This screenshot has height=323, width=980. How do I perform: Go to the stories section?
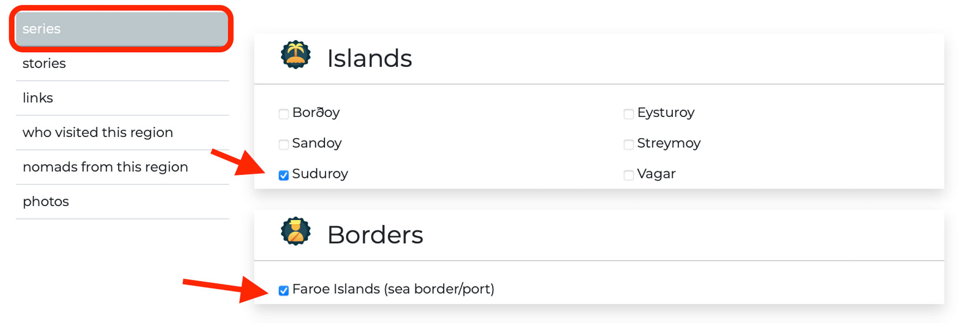(44, 64)
